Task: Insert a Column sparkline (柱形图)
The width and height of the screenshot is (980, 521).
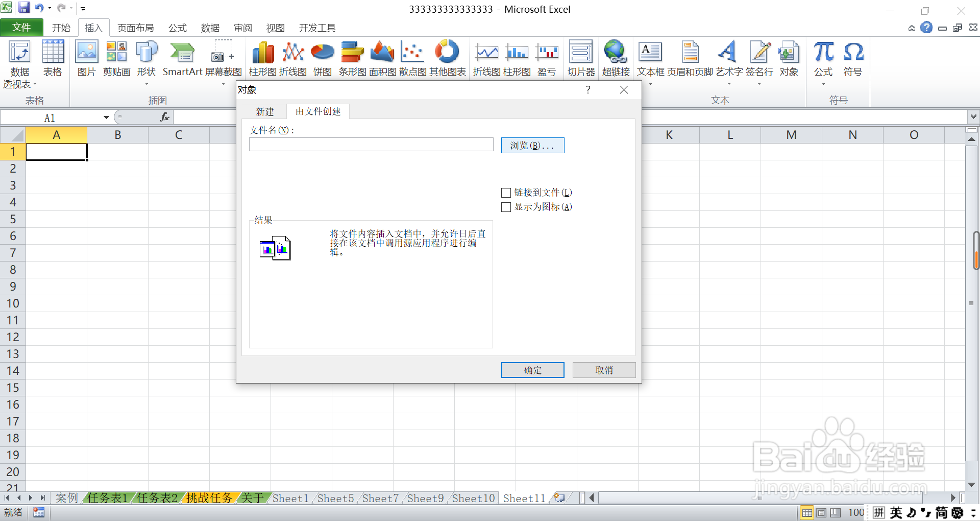Action: 517,59
